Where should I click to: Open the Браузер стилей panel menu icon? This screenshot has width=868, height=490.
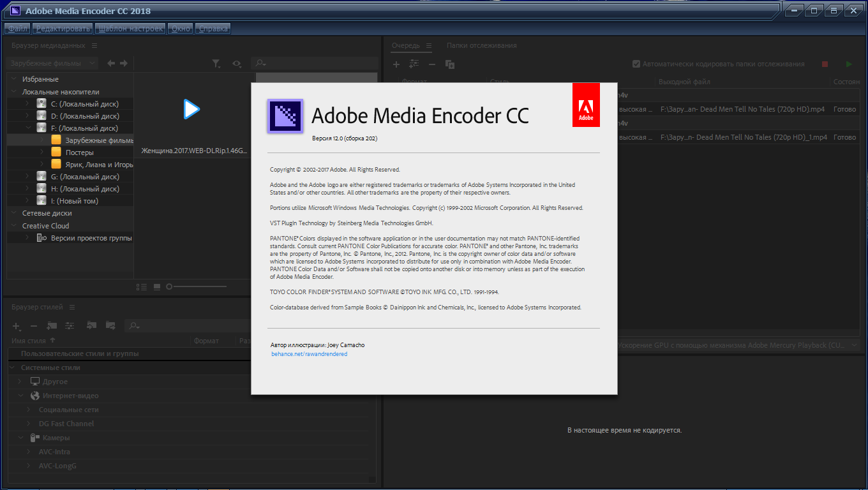[x=72, y=308]
